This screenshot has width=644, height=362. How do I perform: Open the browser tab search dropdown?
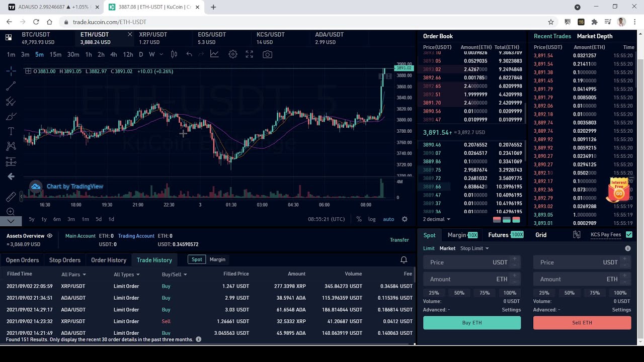click(578, 7)
